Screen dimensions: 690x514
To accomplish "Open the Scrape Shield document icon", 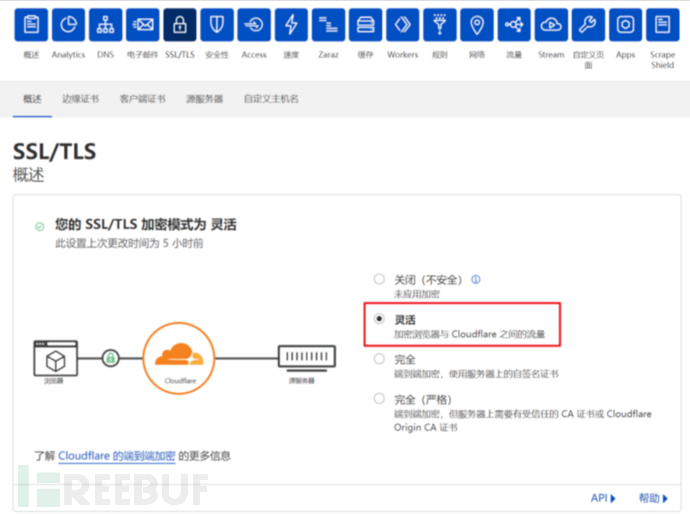I will coord(663,25).
